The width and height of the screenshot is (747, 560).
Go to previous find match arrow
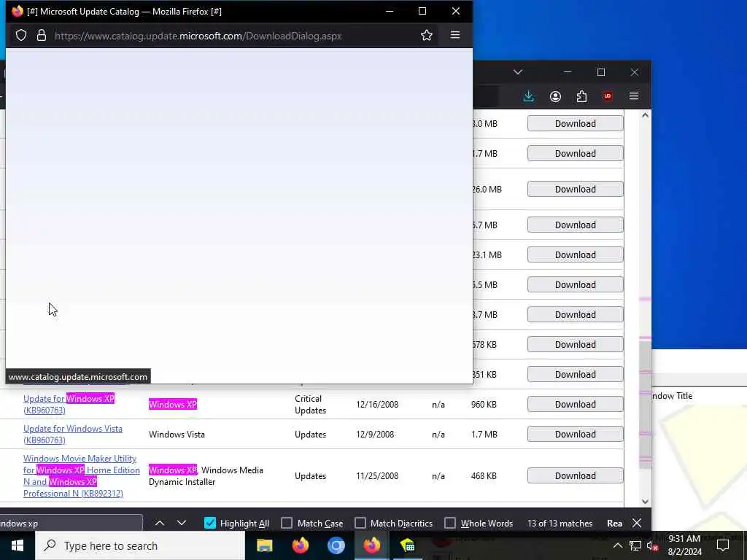pos(160,523)
